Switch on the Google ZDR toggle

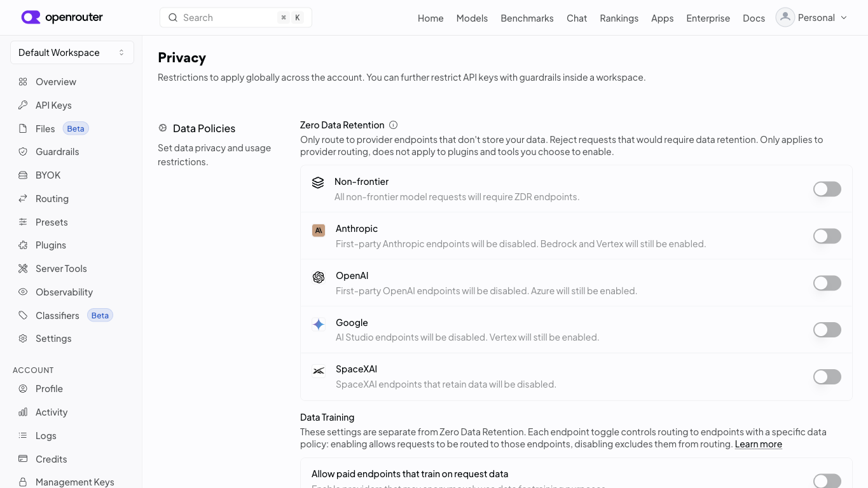click(x=827, y=330)
